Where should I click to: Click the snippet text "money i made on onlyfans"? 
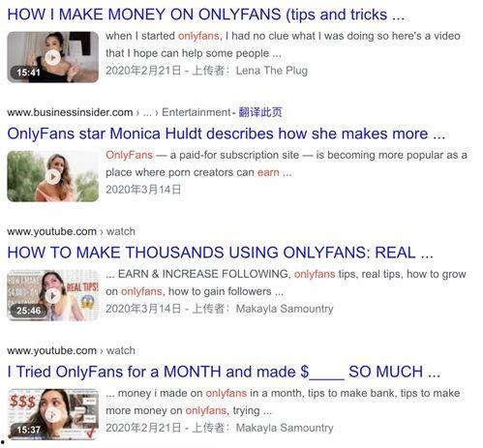(x=182, y=393)
